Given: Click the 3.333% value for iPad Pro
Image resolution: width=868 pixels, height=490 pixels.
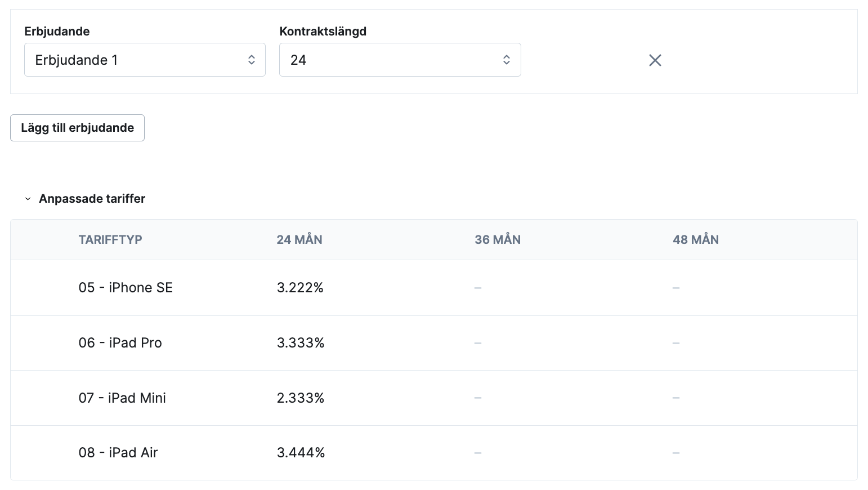Looking at the screenshot, I should [x=301, y=343].
